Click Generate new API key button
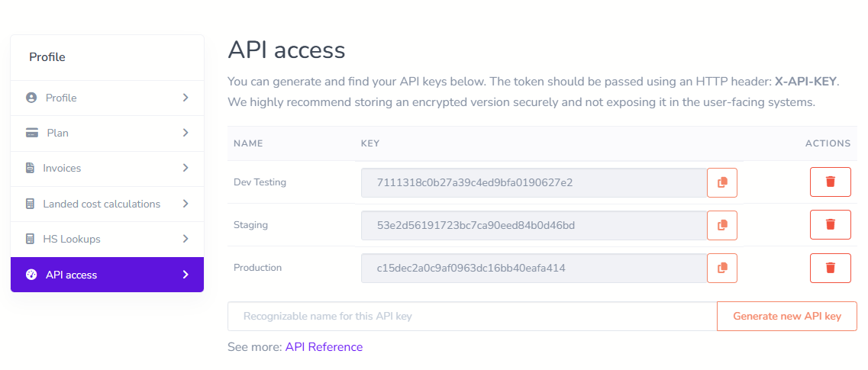This screenshot has width=868, height=370. (786, 317)
